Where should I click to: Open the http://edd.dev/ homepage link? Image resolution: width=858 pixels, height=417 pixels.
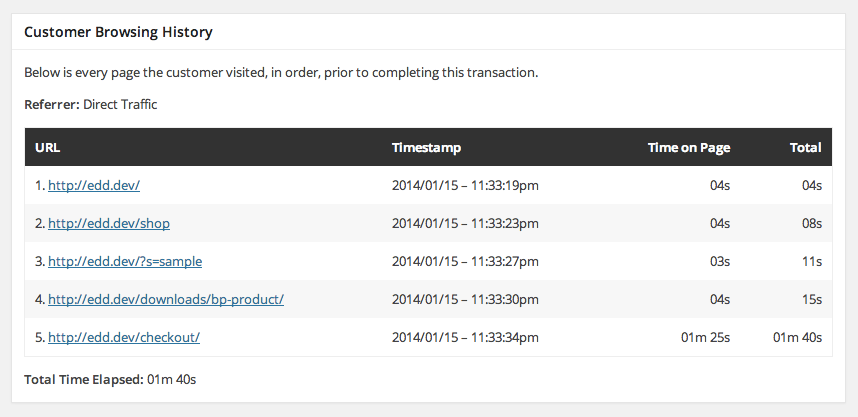[94, 186]
